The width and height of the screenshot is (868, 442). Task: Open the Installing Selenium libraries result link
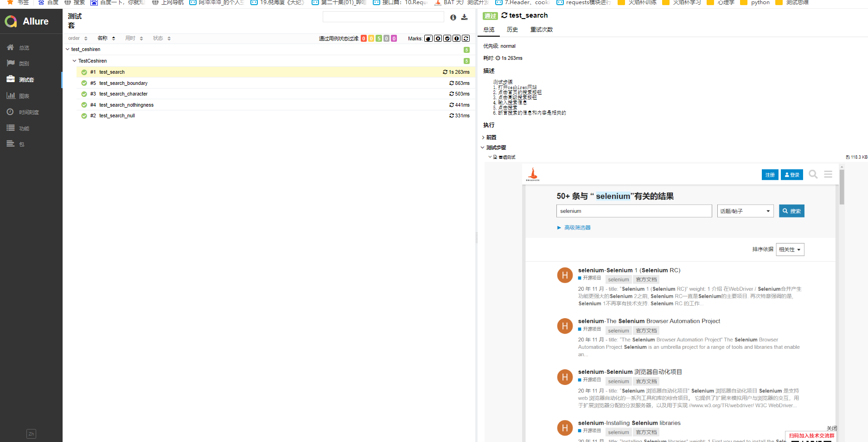(x=629, y=423)
